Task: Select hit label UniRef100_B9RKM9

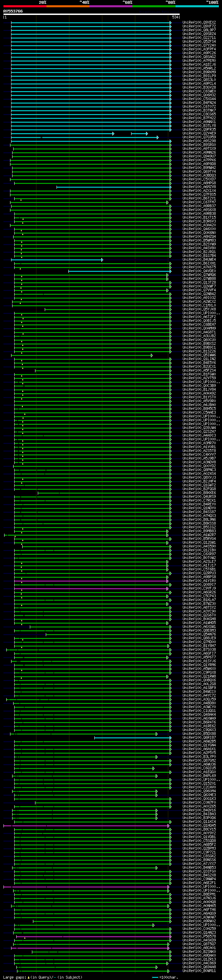Action: click(x=199, y=72)
